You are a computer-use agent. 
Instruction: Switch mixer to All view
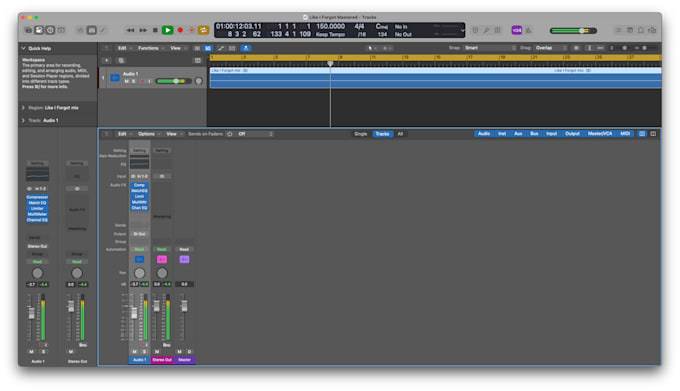tap(400, 134)
